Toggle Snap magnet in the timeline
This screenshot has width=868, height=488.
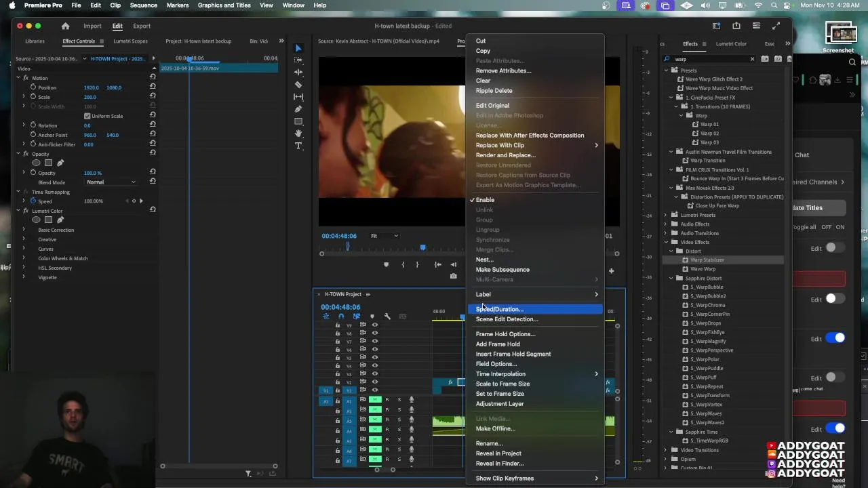coord(341,317)
